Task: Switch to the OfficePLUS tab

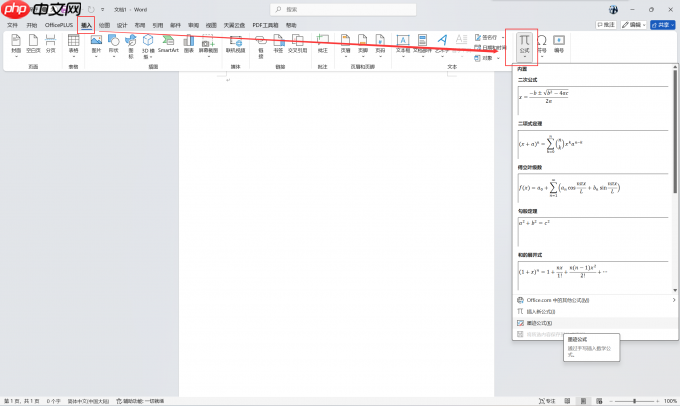Action: click(59, 25)
